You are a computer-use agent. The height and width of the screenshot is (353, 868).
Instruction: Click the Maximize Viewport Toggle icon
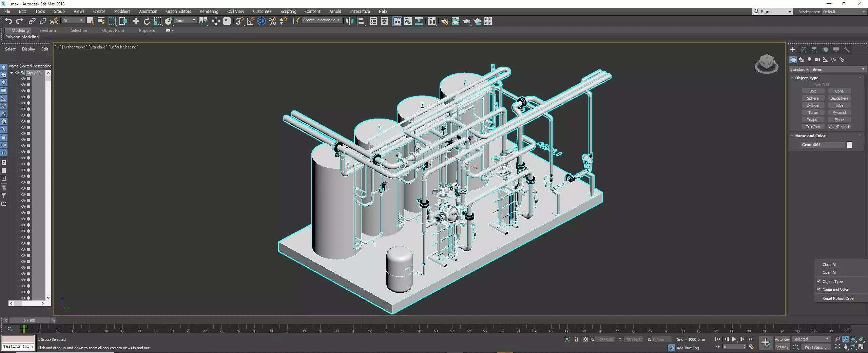point(862,347)
